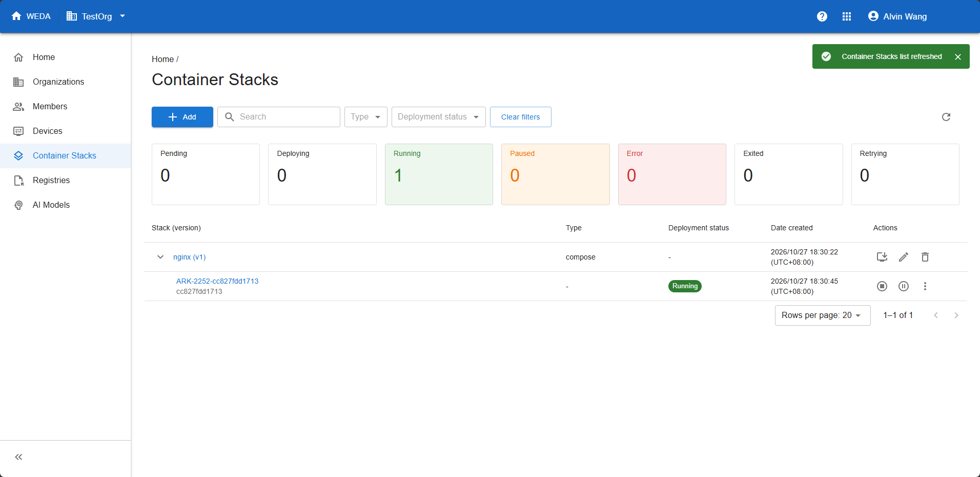980x477 pixels.
Task: Click the deploy icon for nginx stack
Action: (x=882, y=257)
